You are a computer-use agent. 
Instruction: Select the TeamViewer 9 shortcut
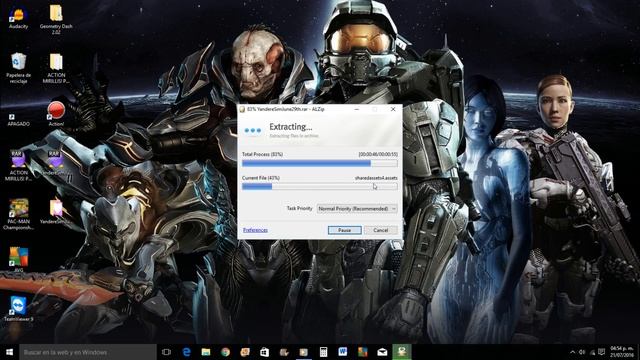point(18,309)
